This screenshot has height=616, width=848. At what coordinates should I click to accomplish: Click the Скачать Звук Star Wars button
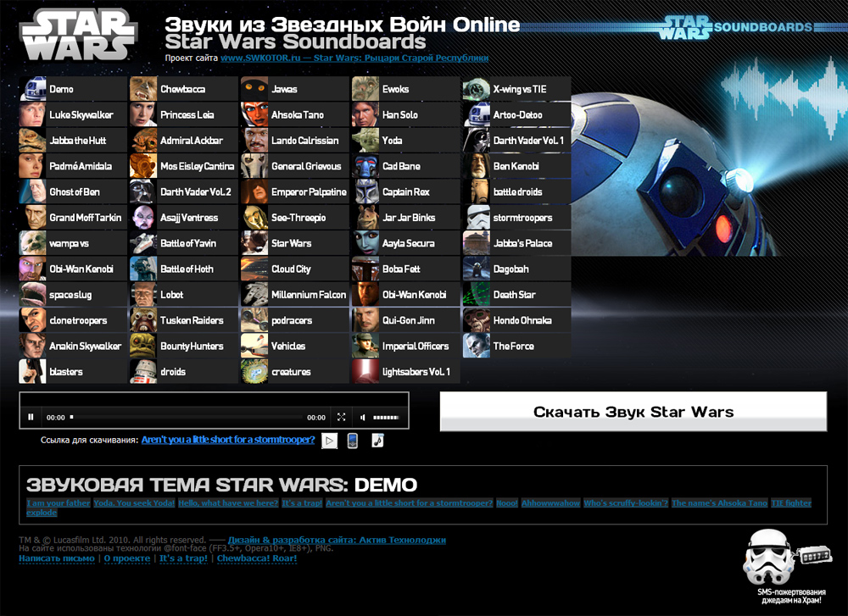coord(633,412)
